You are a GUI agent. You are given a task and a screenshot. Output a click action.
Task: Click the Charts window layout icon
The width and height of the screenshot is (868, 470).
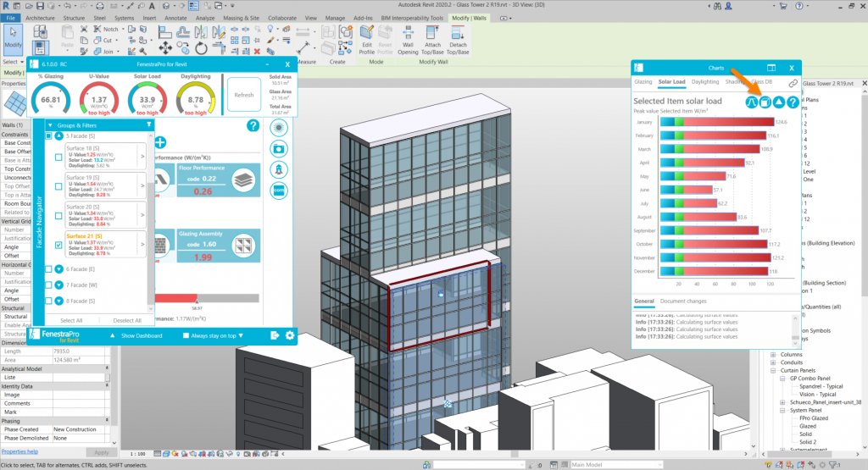pyautogui.click(x=771, y=68)
